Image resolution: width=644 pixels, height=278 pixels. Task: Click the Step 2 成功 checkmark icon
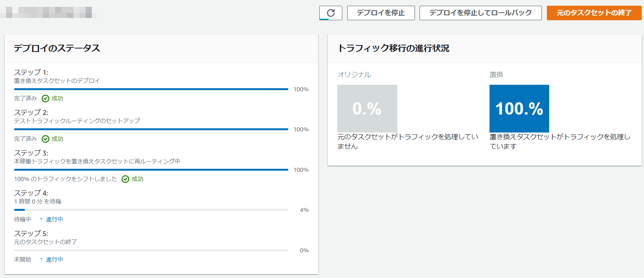pos(46,139)
